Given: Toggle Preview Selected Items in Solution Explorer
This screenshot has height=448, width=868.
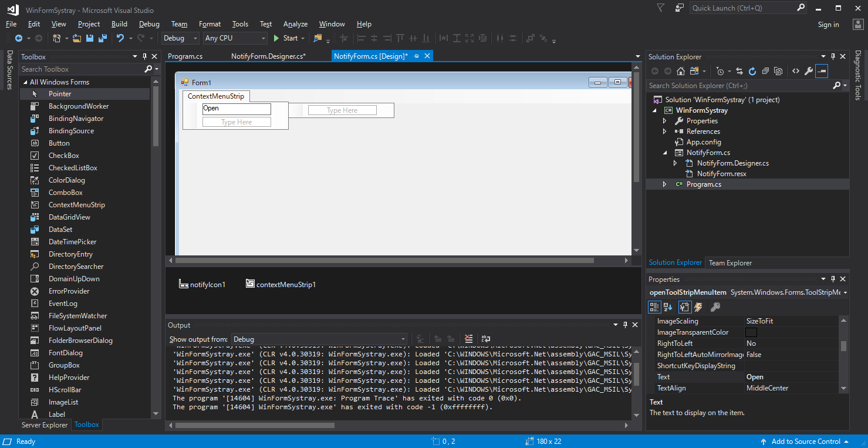Looking at the screenshot, I should [x=822, y=71].
